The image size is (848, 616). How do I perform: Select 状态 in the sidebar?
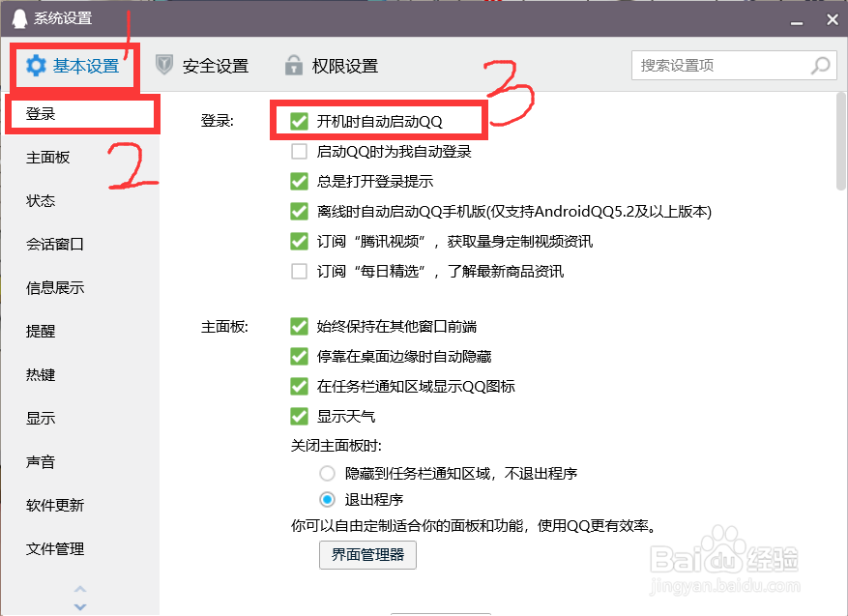[80, 200]
